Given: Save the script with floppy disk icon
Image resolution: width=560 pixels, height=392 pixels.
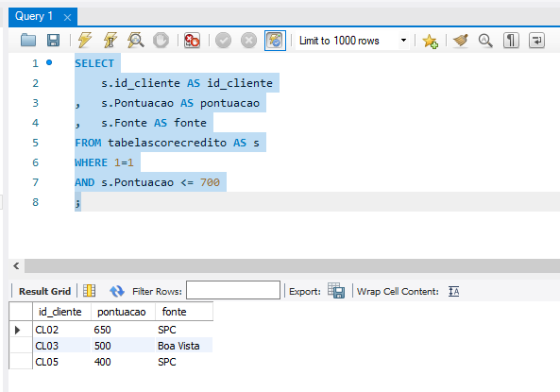Looking at the screenshot, I should pyautogui.click(x=53, y=41).
